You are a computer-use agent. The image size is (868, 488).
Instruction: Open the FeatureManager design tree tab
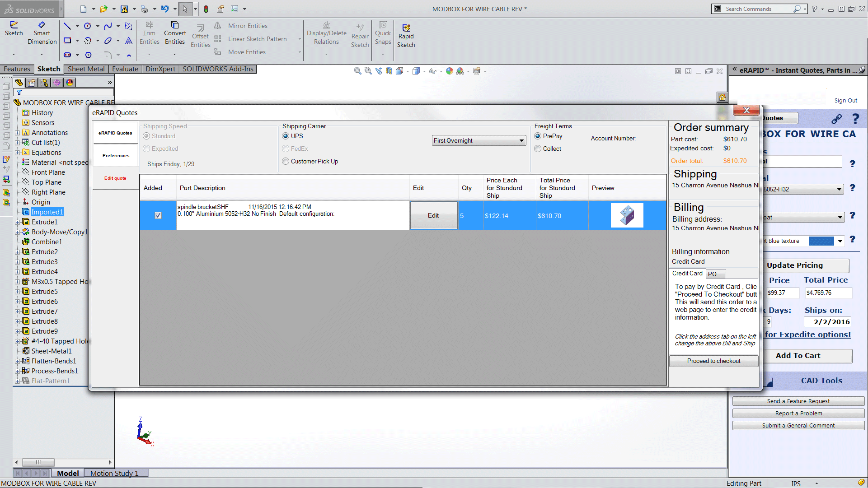coord(19,83)
